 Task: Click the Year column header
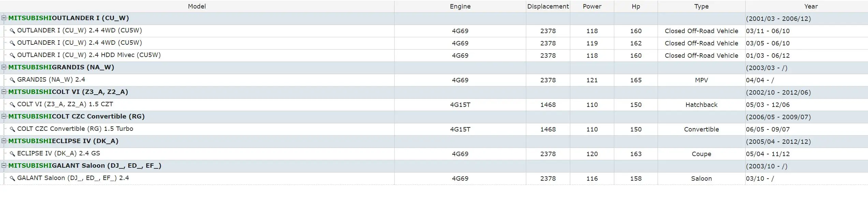(x=811, y=6)
